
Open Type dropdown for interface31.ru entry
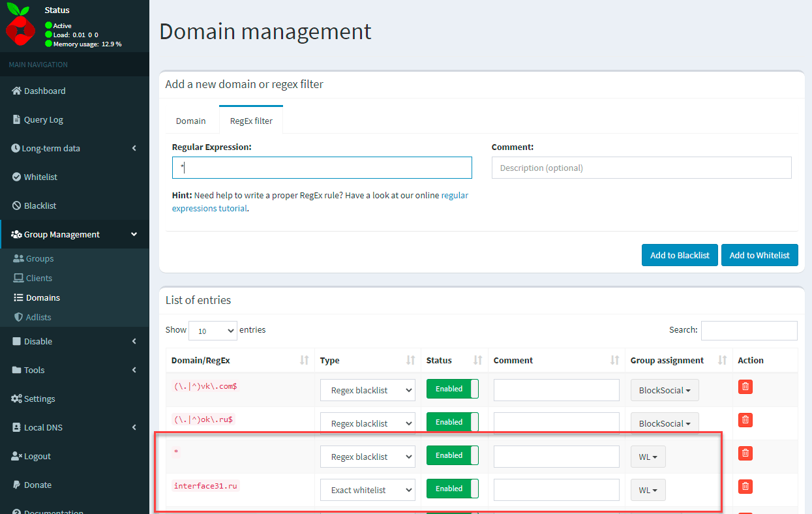click(x=368, y=490)
